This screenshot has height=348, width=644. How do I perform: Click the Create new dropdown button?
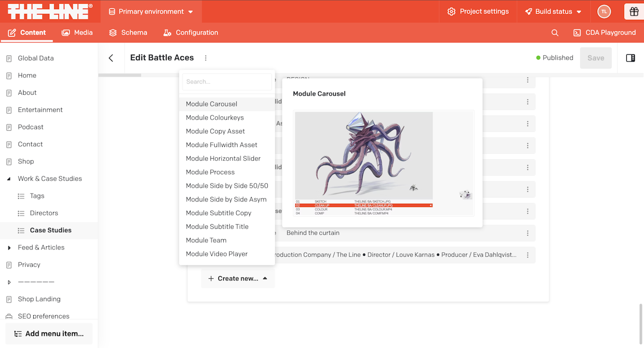[x=238, y=279]
